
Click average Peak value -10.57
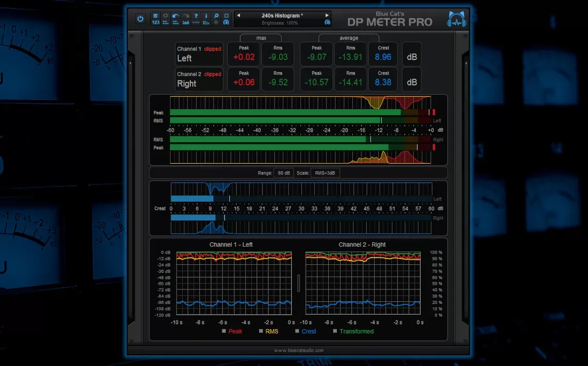[316, 82]
